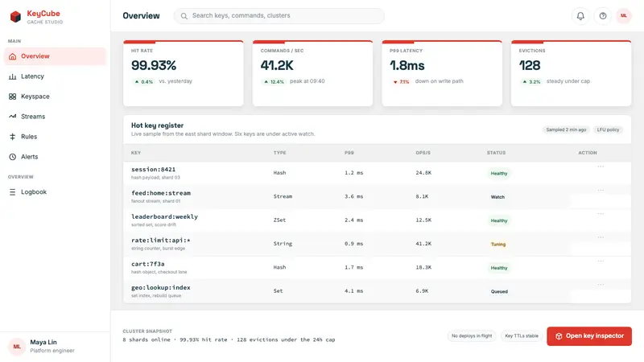Click the Alerts clock icon

13,157
